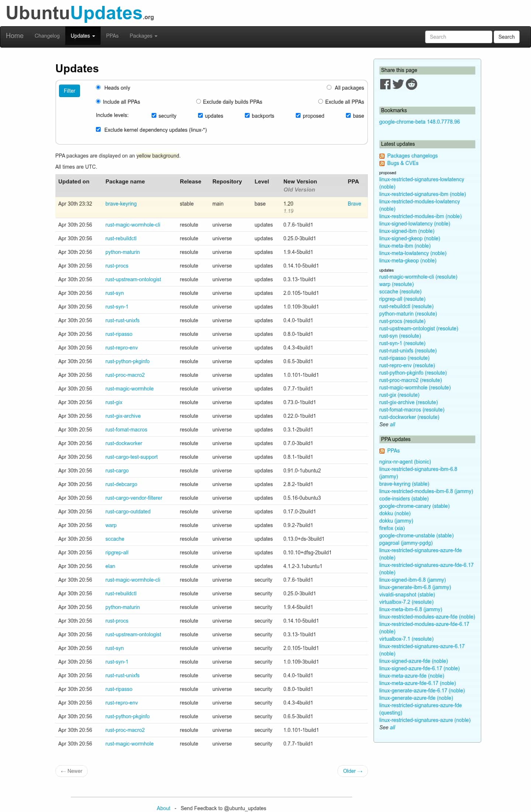The height and width of the screenshot is (812, 531).
Task: Disable Exclude kernel dependency updates checkbox
Action: pos(98,130)
